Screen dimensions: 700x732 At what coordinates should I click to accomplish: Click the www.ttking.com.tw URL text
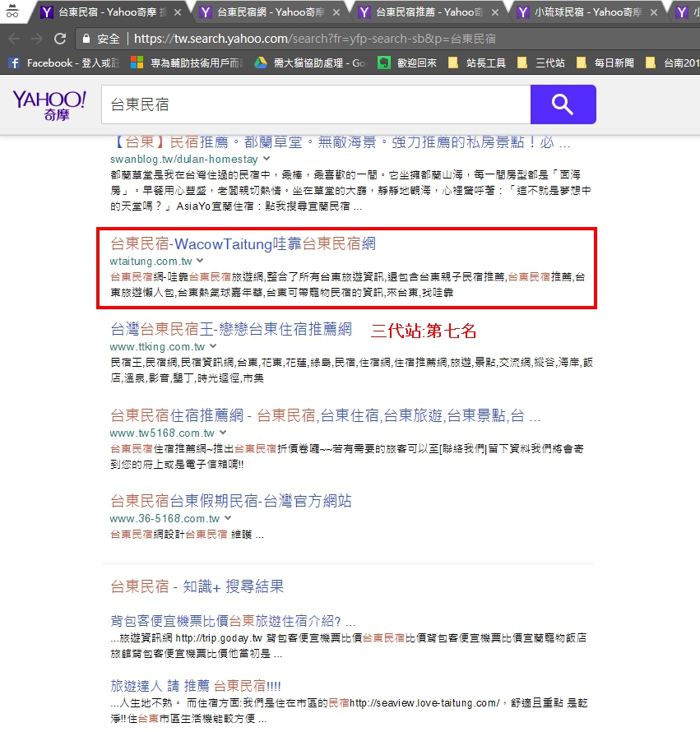click(x=158, y=346)
